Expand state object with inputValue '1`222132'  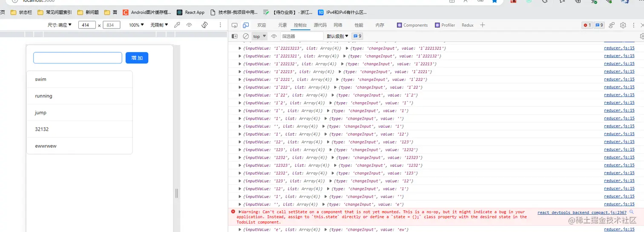pyautogui.click(x=240, y=64)
